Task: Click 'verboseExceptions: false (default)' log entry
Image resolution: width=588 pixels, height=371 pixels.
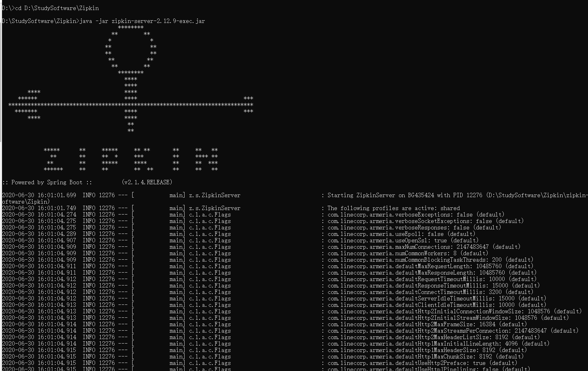Action: click(450, 215)
